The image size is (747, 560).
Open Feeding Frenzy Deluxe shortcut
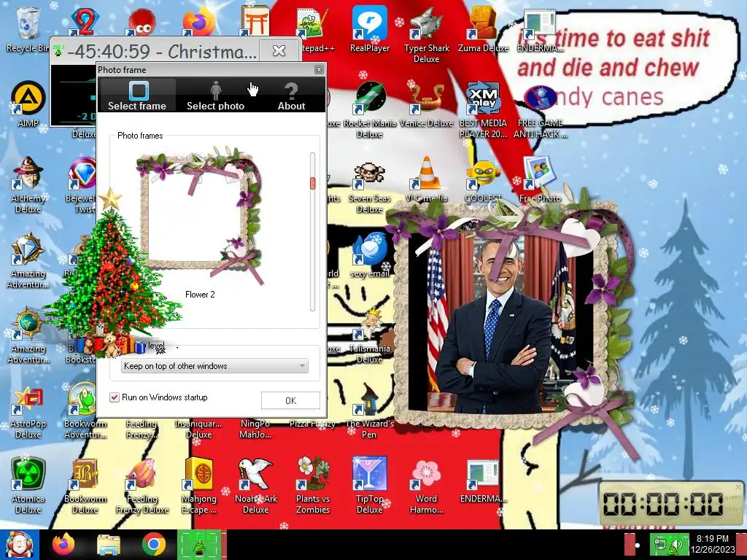tap(142, 486)
